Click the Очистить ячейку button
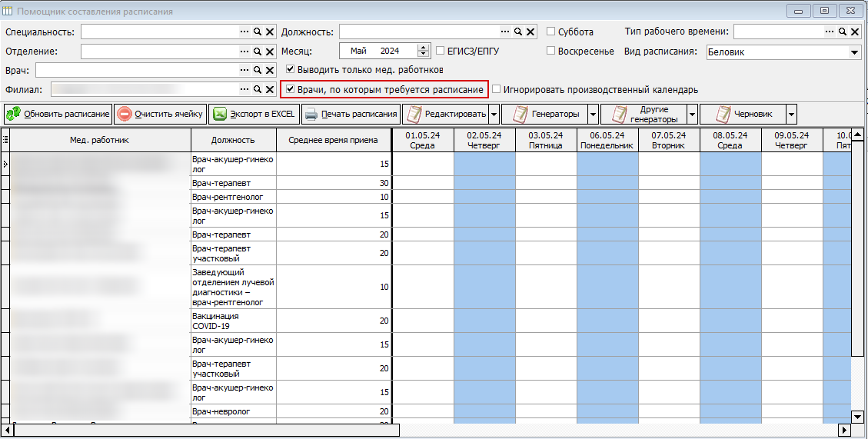The width and height of the screenshot is (868, 439). [x=160, y=115]
